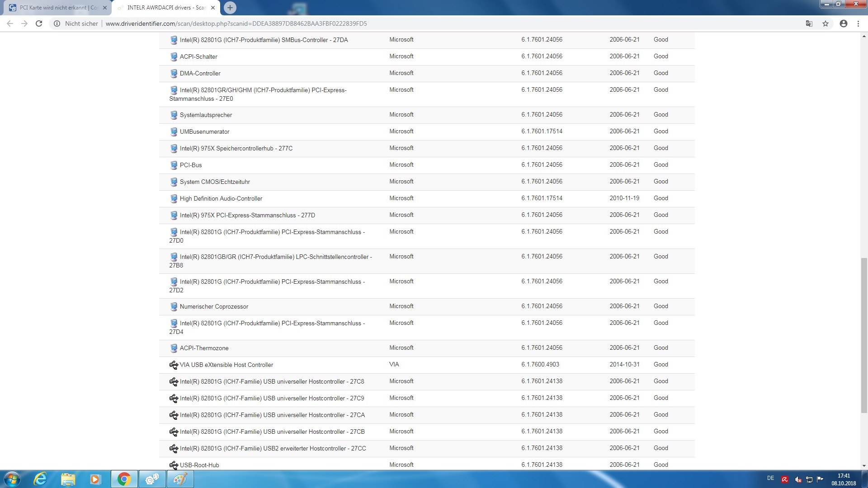Open a new browser tab
This screenshot has height=488, width=868.
(230, 8)
